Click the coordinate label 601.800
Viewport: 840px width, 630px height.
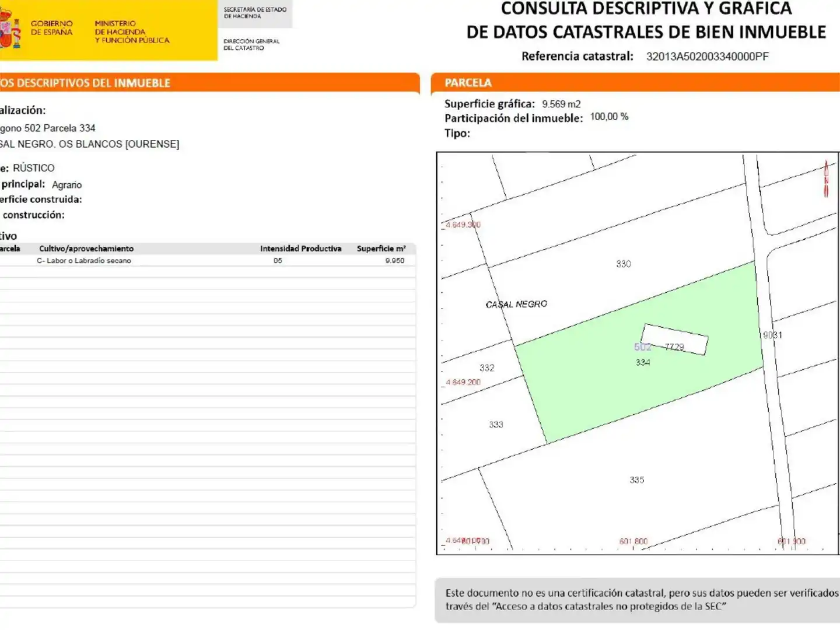point(633,541)
